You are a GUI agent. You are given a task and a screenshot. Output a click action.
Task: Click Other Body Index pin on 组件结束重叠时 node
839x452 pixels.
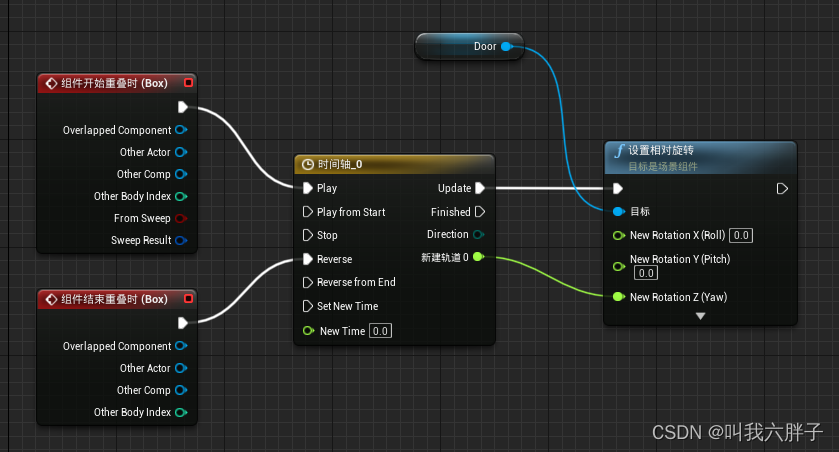181,412
